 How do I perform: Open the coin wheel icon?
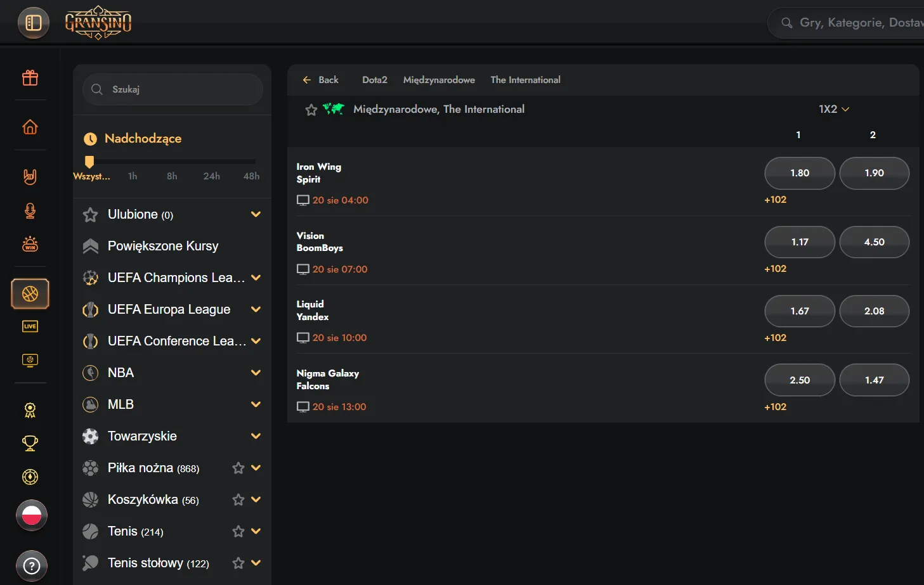tap(30, 477)
